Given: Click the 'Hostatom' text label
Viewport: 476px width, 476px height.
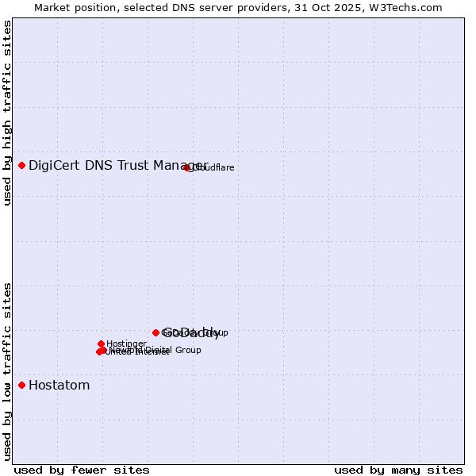Looking at the screenshot, I should [x=59, y=386].
